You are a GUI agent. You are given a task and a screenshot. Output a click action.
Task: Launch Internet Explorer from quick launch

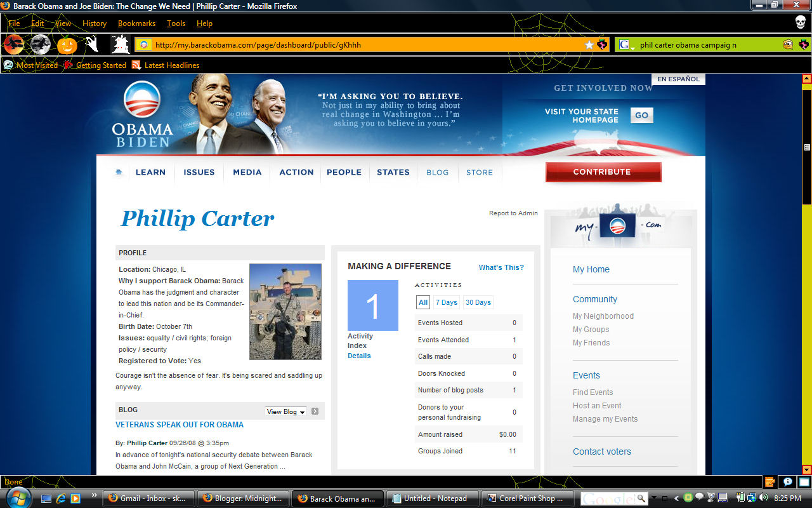[61, 498]
